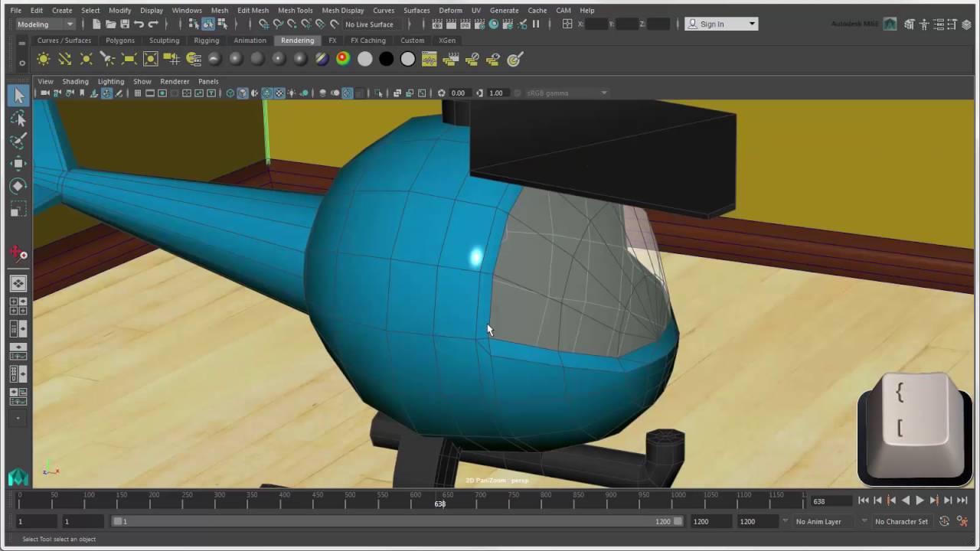Click the current frame 638 field

(831, 501)
